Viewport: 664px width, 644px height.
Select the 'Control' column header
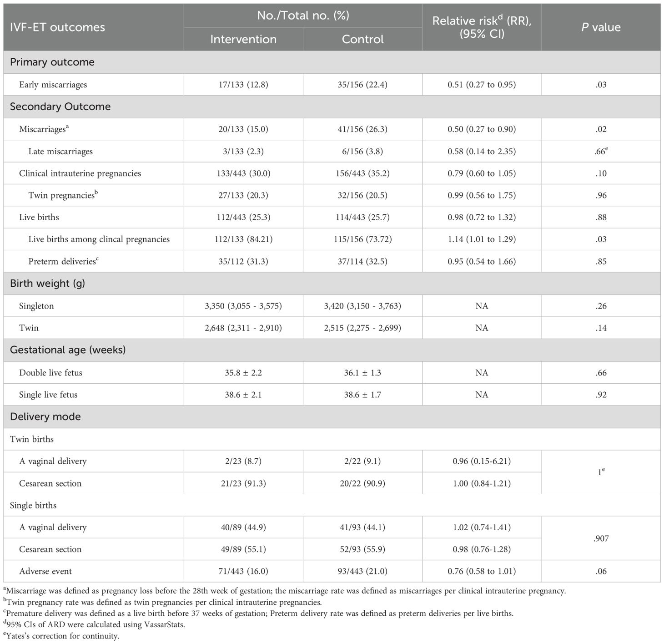[362, 39]
